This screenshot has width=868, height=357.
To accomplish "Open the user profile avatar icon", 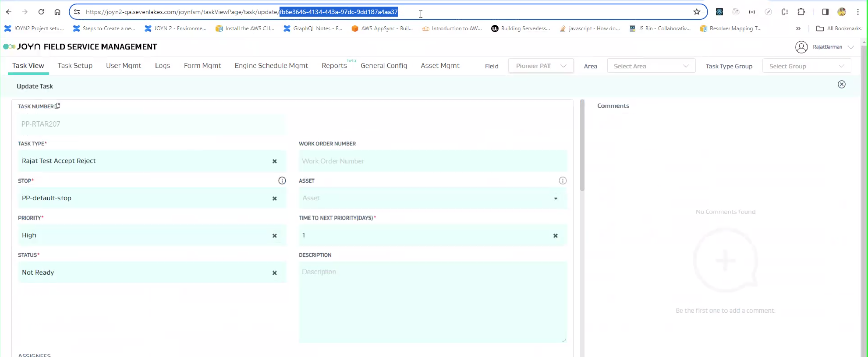I will [801, 47].
